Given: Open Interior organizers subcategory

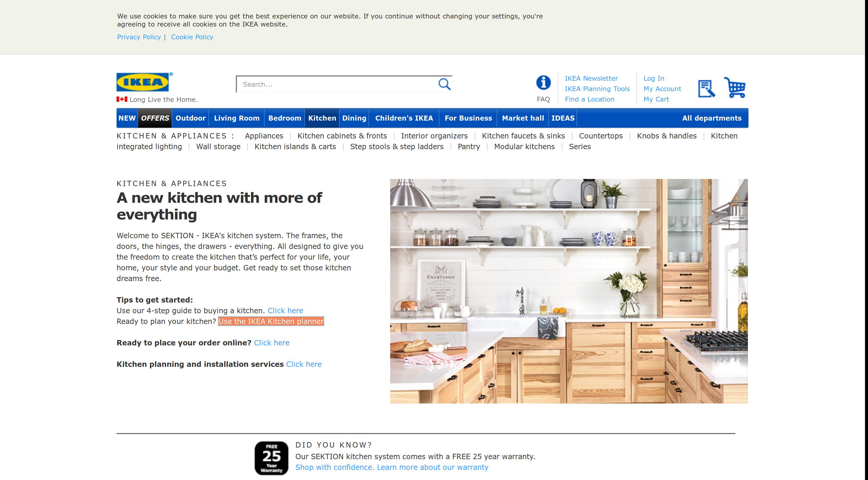Looking at the screenshot, I should [434, 136].
